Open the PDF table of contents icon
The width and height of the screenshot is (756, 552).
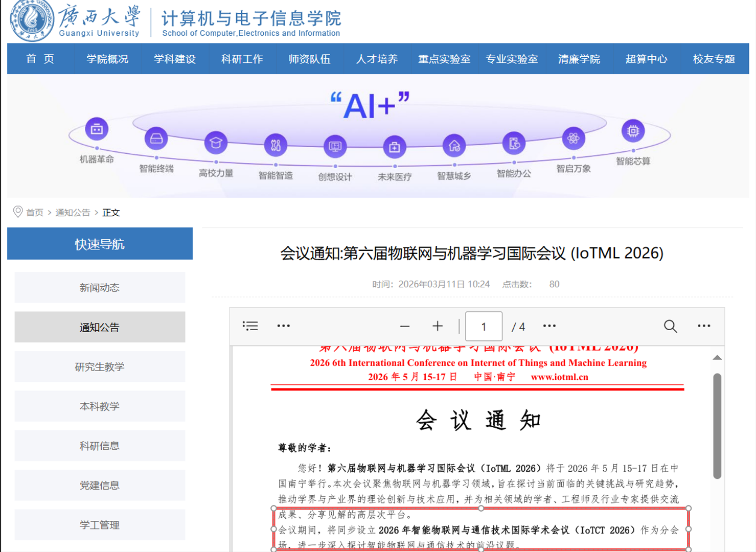[x=250, y=326]
